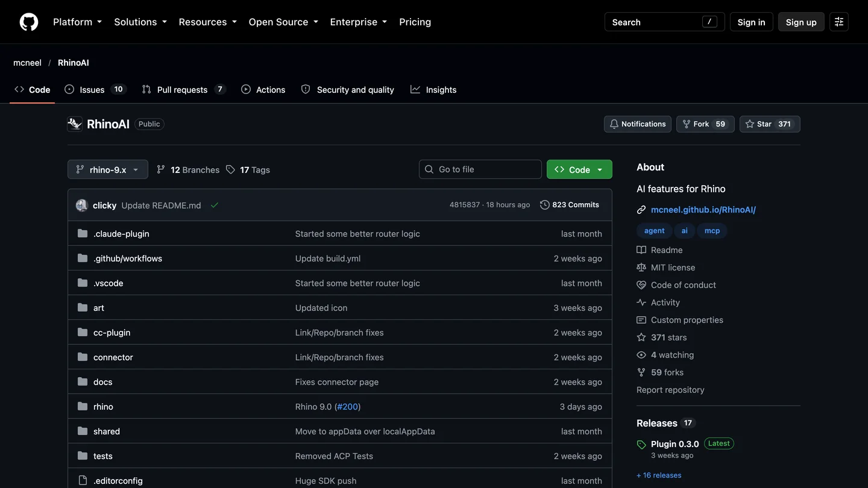The image size is (868, 488).
Task: Open commit message 'Update README.md'
Action: coord(161,205)
